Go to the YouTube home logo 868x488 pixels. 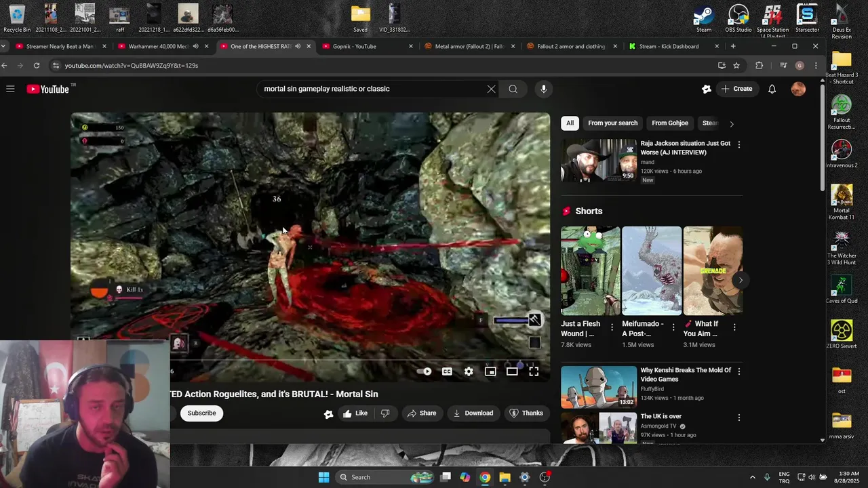[x=48, y=89]
